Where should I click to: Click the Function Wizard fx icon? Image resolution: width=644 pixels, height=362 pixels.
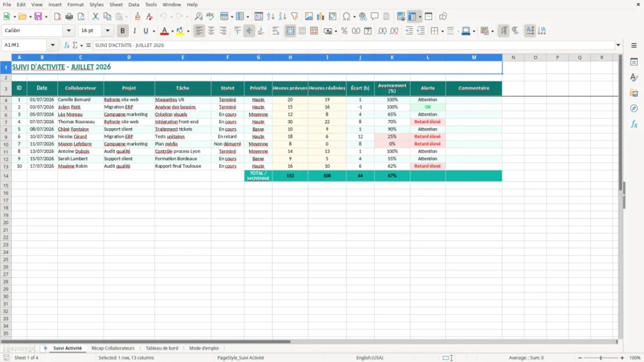[67, 45]
